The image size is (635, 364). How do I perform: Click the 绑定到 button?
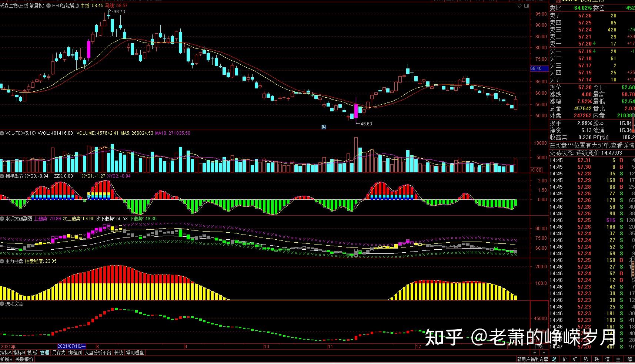pyautogui.click(x=75, y=353)
